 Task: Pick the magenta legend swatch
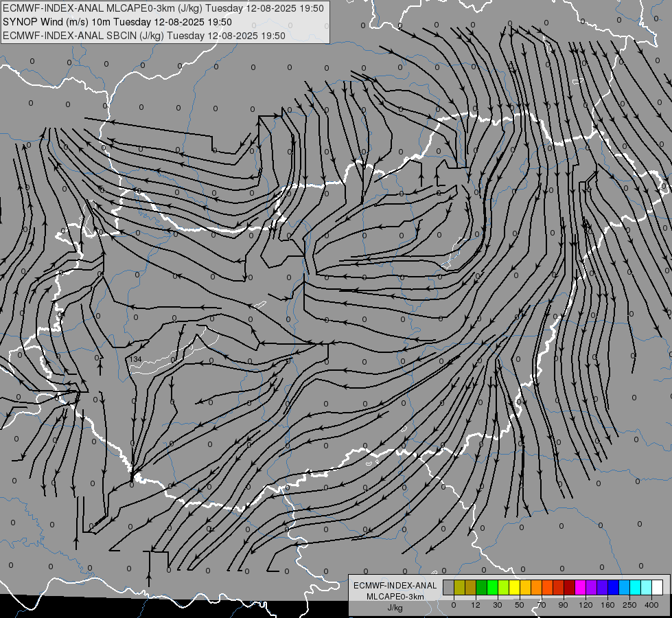click(x=581, y=587)
